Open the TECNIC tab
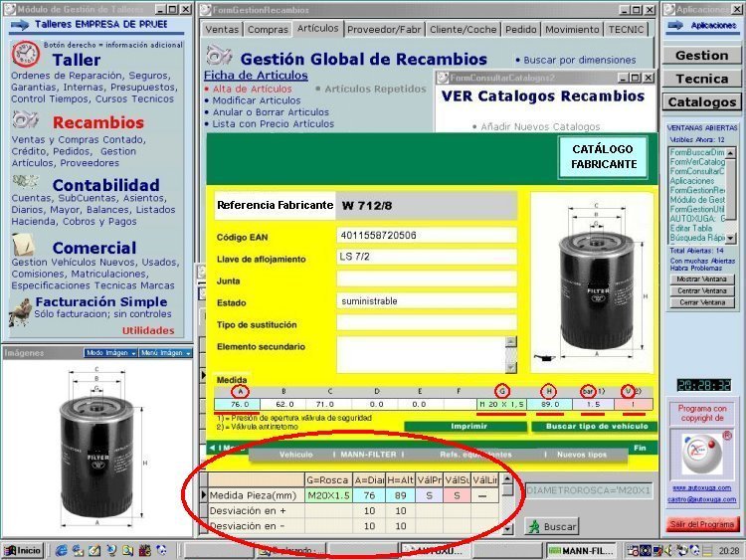 (626, 30)
